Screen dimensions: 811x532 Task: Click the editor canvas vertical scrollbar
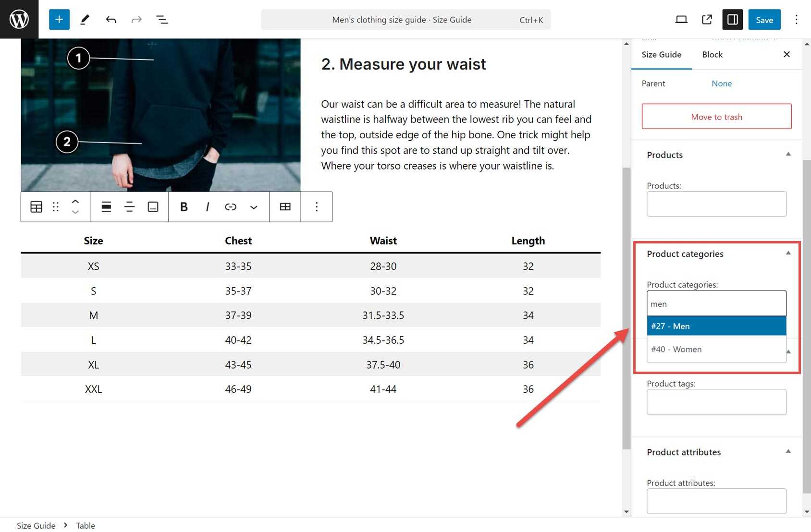[x=626, y=307]
